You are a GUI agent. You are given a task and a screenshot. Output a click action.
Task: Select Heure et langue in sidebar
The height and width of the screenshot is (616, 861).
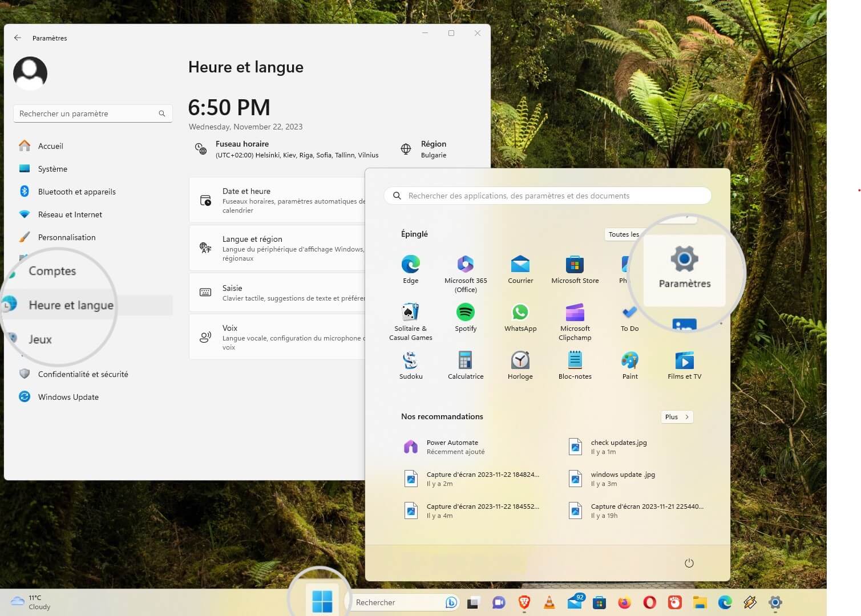tap(86, 305)
